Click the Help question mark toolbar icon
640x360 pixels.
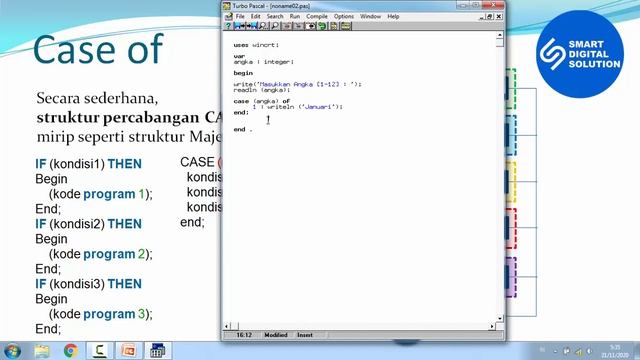[x=228, y=26]
